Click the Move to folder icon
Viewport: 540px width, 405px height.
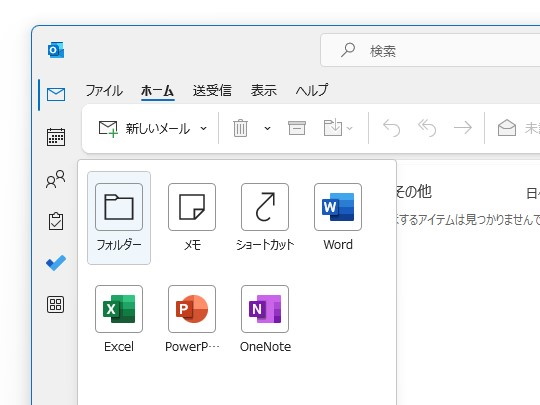pos(333,128)
